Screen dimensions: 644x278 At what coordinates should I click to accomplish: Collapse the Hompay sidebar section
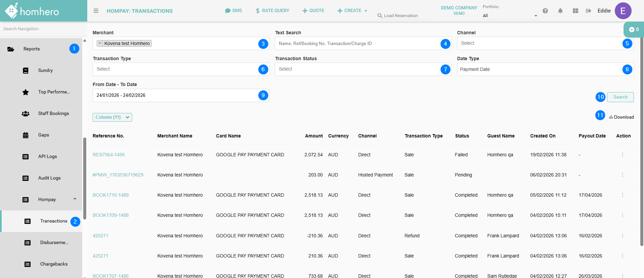[x=75, y=199]
